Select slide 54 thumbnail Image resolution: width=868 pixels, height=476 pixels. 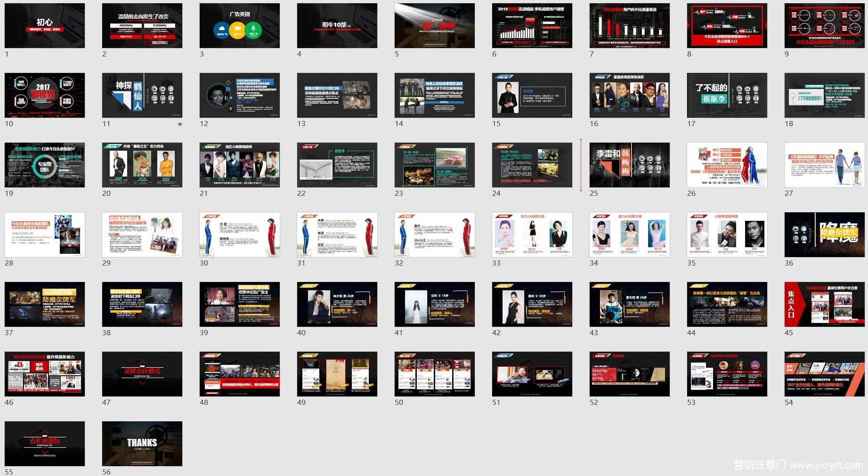coord(825,374)
